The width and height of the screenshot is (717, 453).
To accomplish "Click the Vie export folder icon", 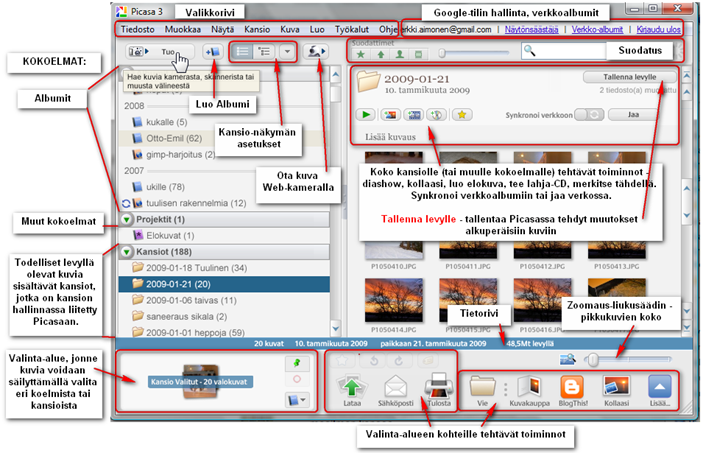I will (x=482, y=390).
